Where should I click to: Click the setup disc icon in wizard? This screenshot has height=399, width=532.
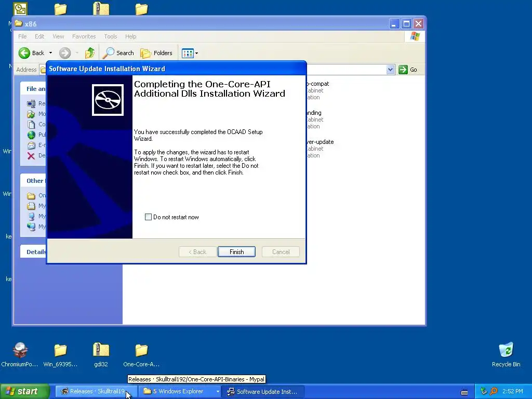(x=108, y=100)
